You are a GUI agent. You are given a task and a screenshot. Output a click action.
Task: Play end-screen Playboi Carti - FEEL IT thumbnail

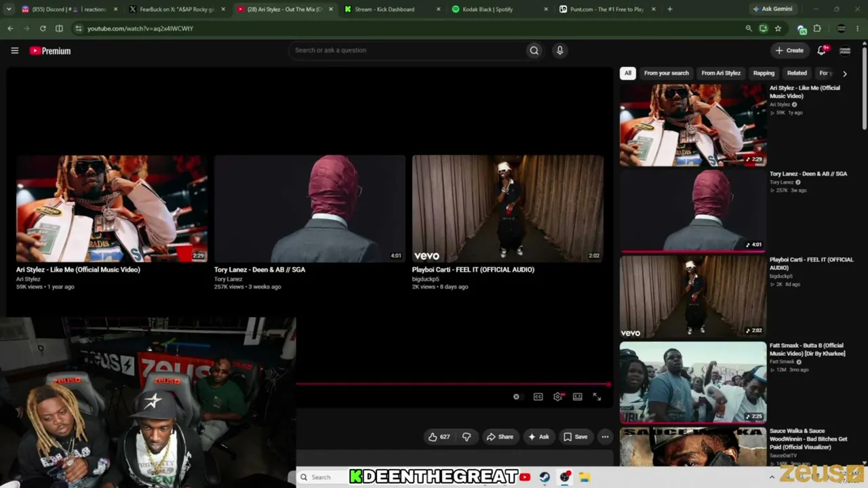pyautogui.click(x=508, y=209)
